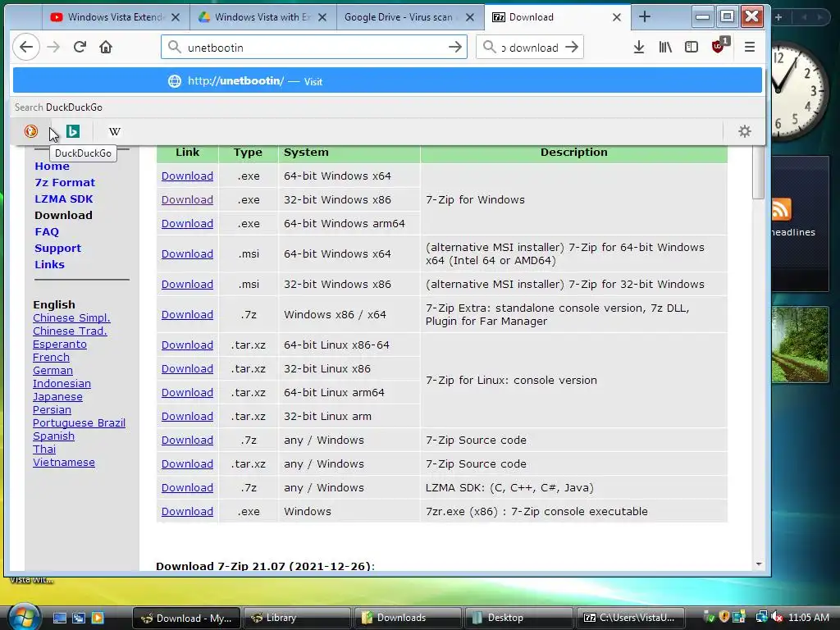The width and height of the screenshot is (840, 630).
Task: Download the 32-bit Windows x86 .exe
Action: click(x=187, y=199)
